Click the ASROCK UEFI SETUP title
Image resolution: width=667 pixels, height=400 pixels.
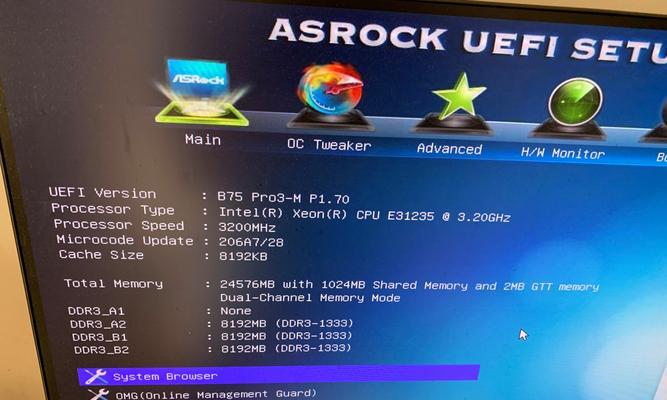(468, 39)
